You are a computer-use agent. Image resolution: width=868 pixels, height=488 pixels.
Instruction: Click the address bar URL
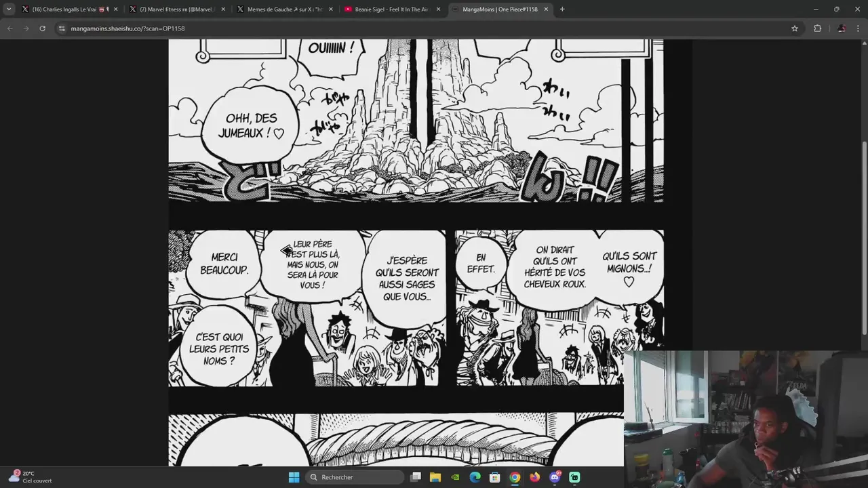coord(127,28)
